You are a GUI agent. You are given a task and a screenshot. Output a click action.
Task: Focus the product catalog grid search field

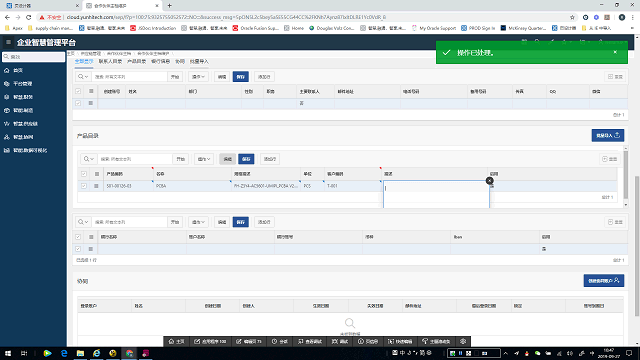(x=134, y=159)
